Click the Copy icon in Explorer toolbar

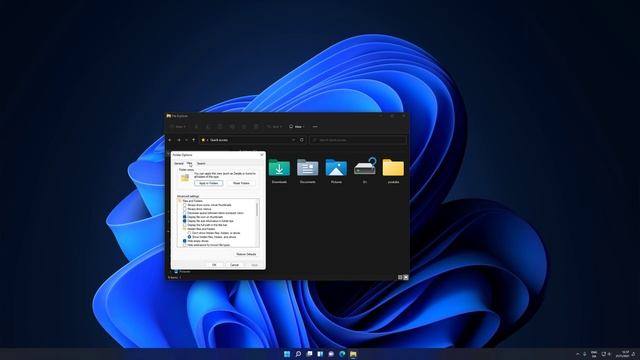(x=208, y=127)
